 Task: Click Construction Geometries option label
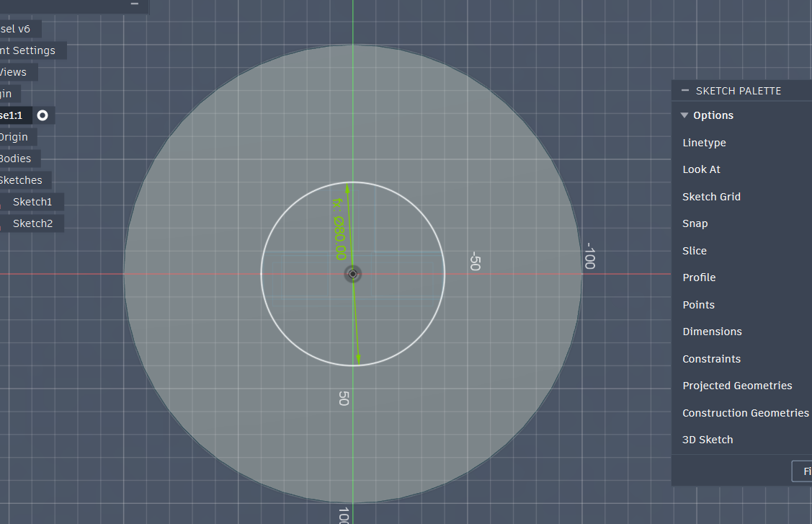(x=746, y=412)
